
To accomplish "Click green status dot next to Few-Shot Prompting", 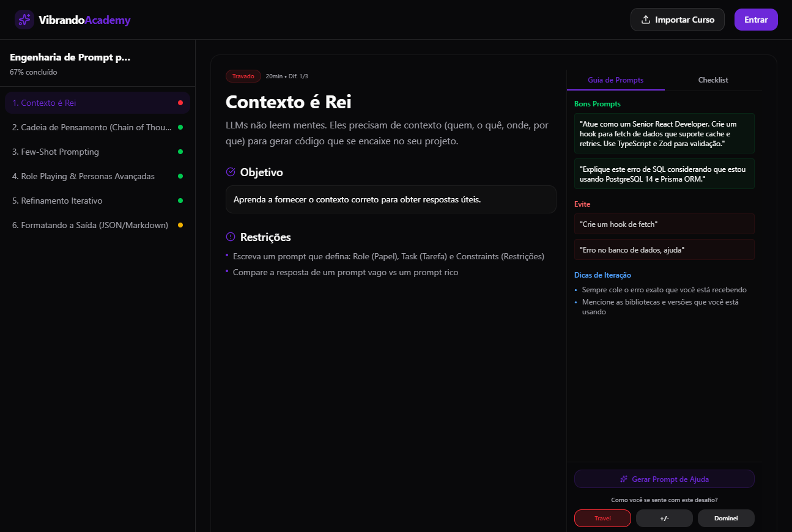I will (x=180, y=152).
